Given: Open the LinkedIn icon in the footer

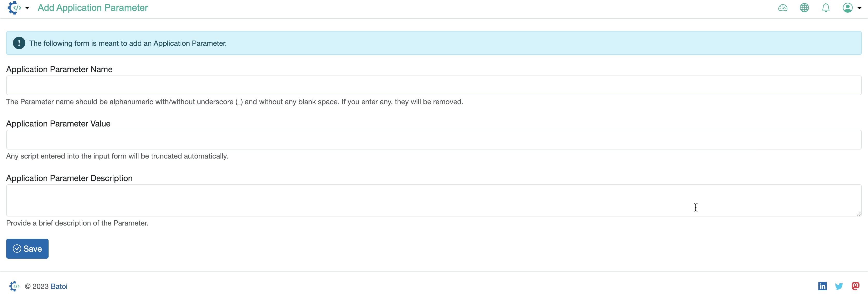Looking at the screenshot, I should point(822,286).
